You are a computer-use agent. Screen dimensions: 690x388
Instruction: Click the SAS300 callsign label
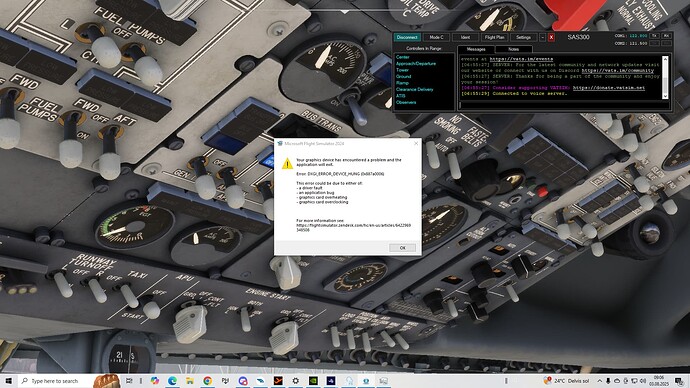click(x=578, y=37)
